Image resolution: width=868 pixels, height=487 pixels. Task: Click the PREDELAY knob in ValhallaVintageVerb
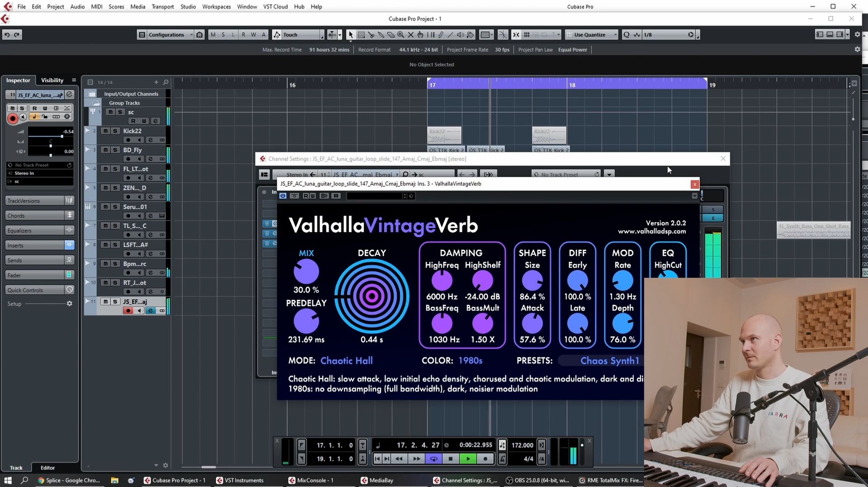coord(307,322)
